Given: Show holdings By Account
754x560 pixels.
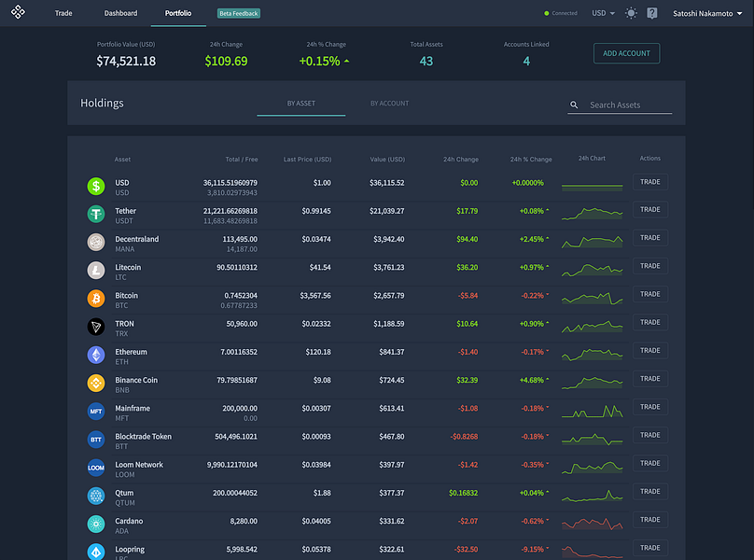Looking at the screenshot, I should (x=389, y=104).
